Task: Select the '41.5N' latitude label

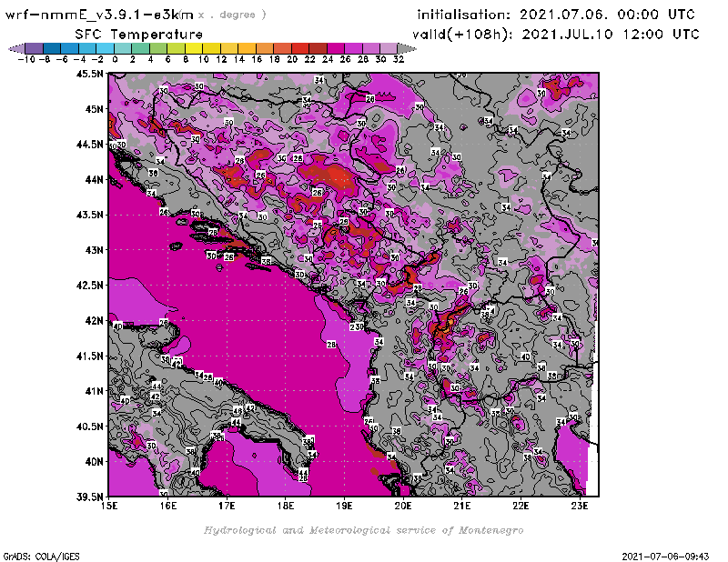Action: 90,356
